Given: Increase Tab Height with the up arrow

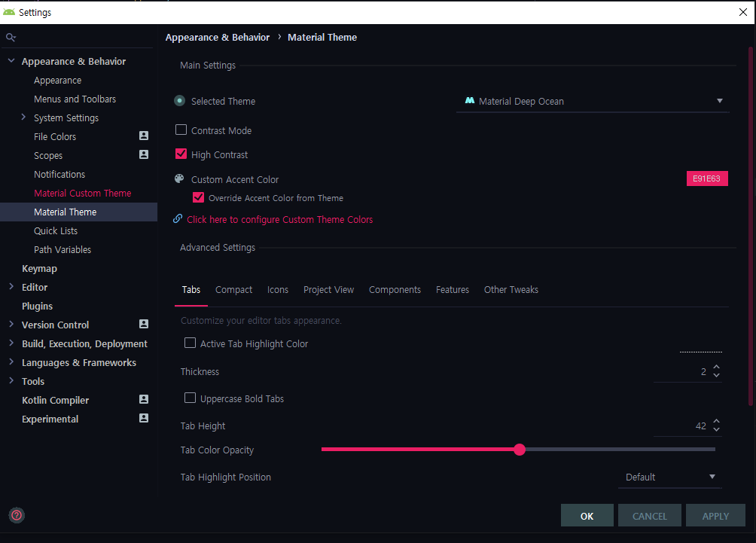Looking at the screenshot, I should pyautogui.click(x=716, y=422).
